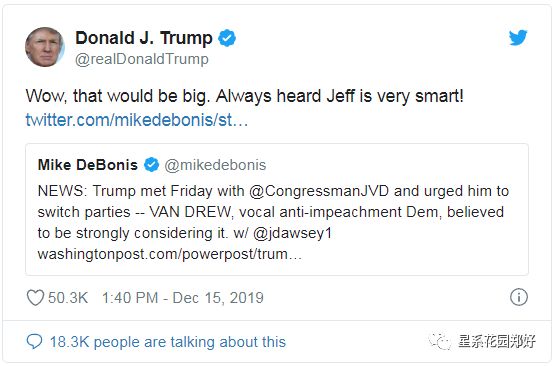Click the WeChat watermark logo icon
The image size is (553, 366).
tap(440, 340)
